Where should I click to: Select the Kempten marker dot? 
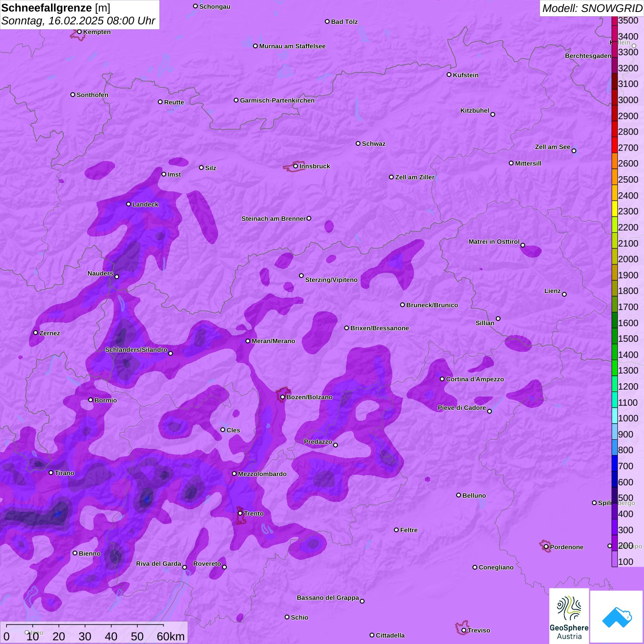point(79,32)
